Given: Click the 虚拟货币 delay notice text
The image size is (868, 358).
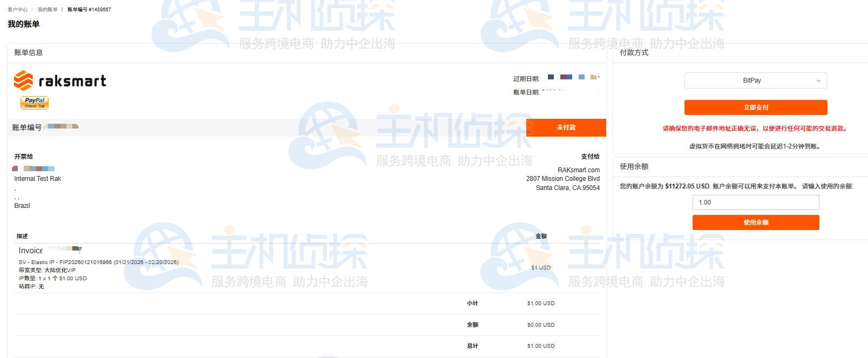Looking at the screenshot, I should [756, 146].
